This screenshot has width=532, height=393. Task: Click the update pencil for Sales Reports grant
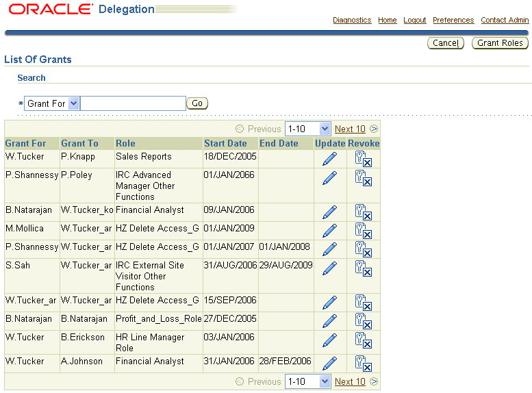pyautogui.click(x=329, y=159)
